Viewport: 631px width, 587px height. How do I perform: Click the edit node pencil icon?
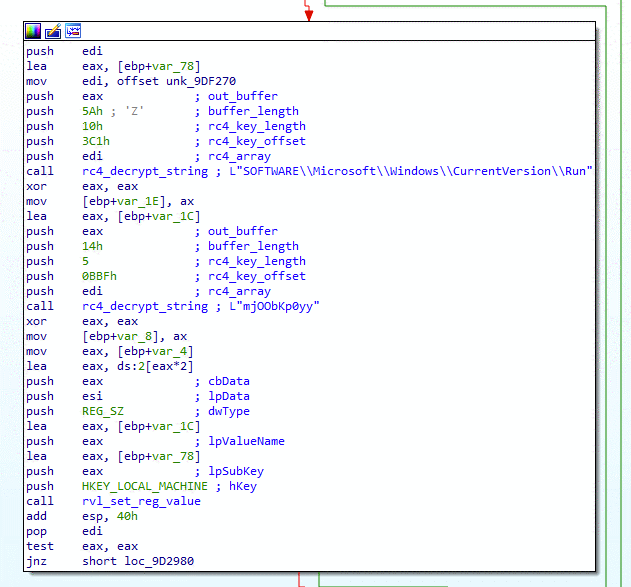pyautogui.click(x=53, y=31)
